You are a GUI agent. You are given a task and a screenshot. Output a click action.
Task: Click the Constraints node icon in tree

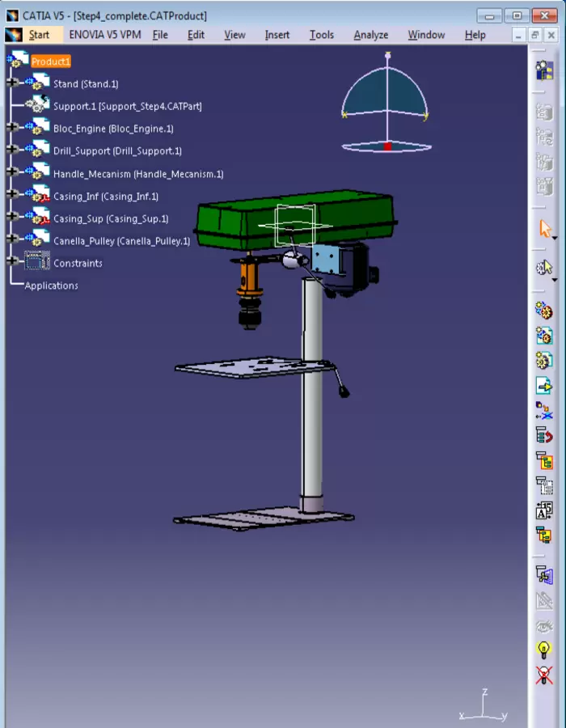[x=37, y=261]
